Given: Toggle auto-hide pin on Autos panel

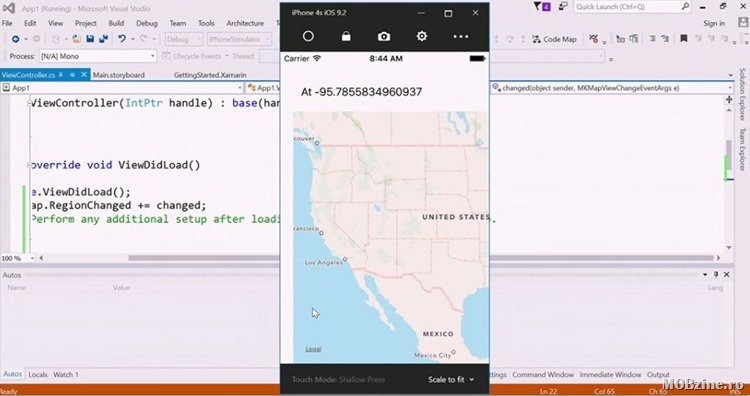Looking at the screenshot, I should coord(716,275).
